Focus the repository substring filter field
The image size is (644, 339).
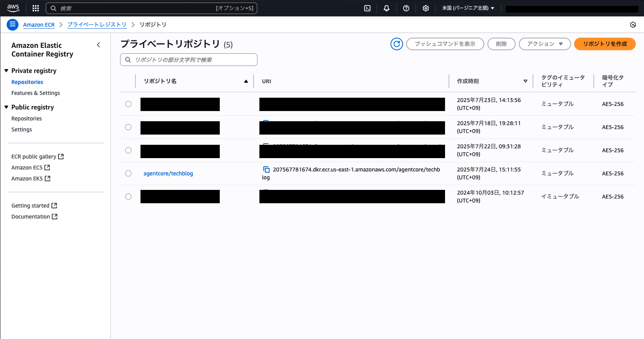pyautogui.click(x=189, y=60)
